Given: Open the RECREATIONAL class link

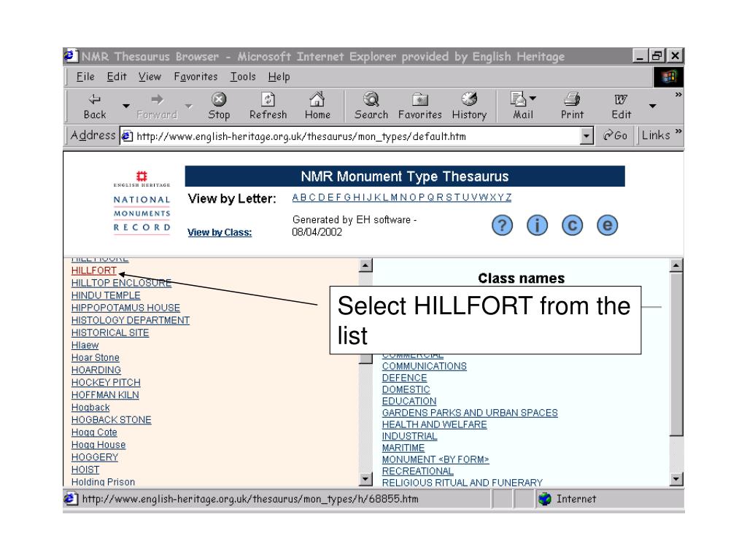Looking at the screenshot, I should pyautogui.click(x=417, y=471).
